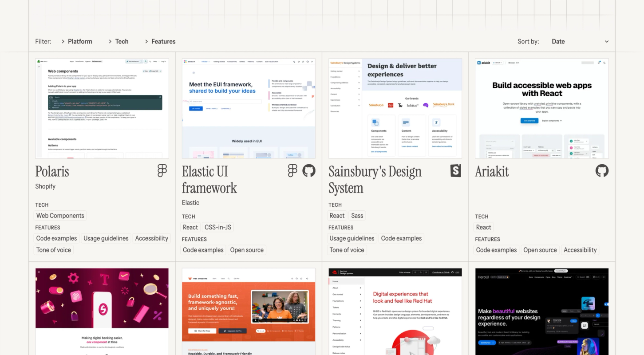Select the CSS-in-JS tag
This screenshot has height=355, width=644.
(218, 227)
